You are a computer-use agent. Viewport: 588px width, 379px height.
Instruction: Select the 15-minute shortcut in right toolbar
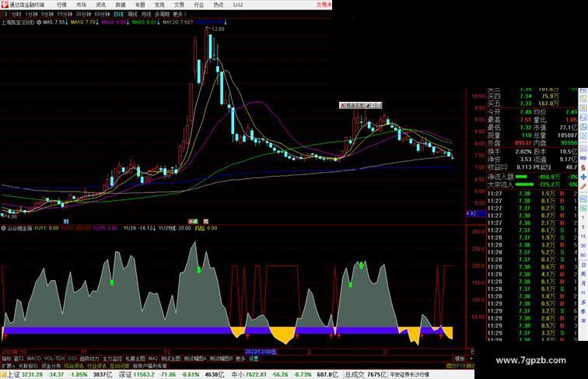[583, 237]
